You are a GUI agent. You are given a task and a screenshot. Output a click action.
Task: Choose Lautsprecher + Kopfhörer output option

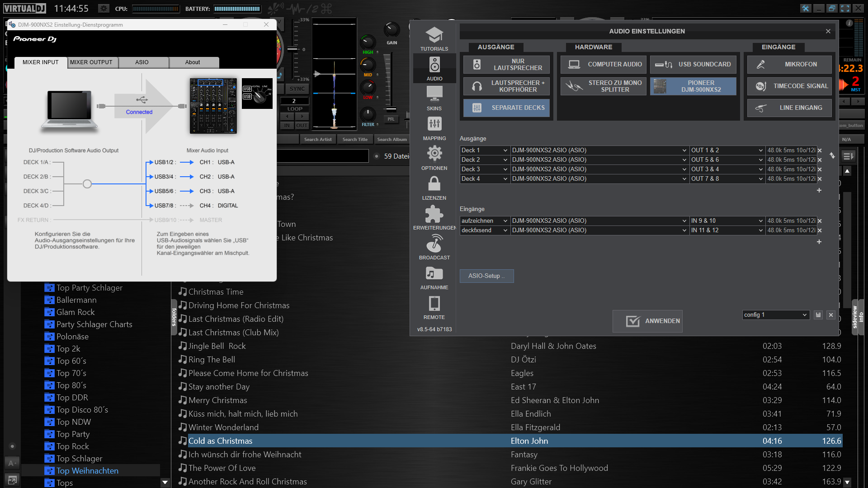(x=506, y=86)
